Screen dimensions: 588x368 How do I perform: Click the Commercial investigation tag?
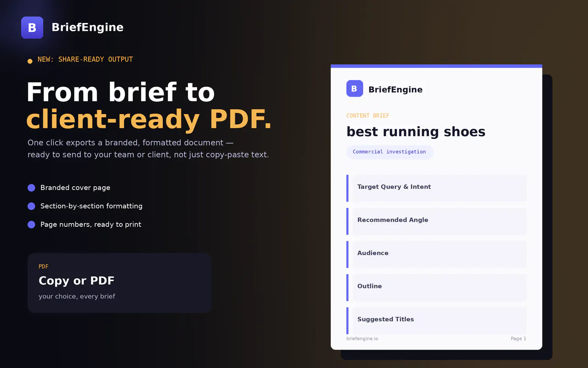point(390,152)
